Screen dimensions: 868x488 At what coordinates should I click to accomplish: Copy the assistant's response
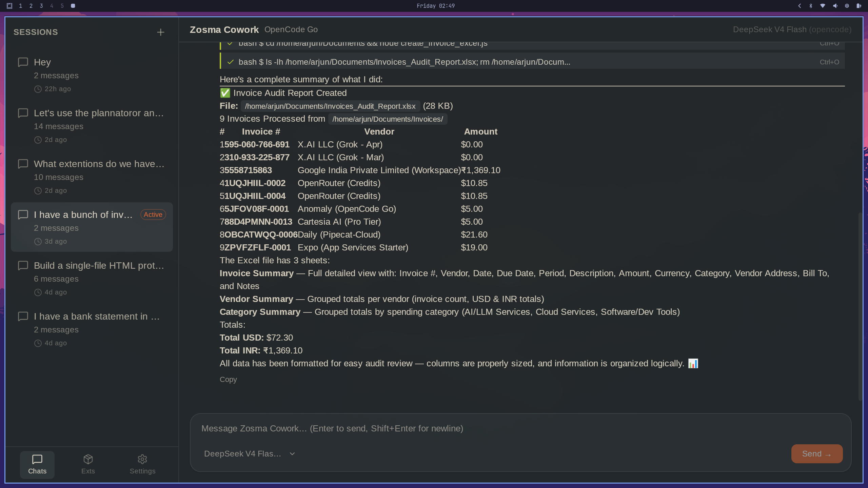coord(228,380)
